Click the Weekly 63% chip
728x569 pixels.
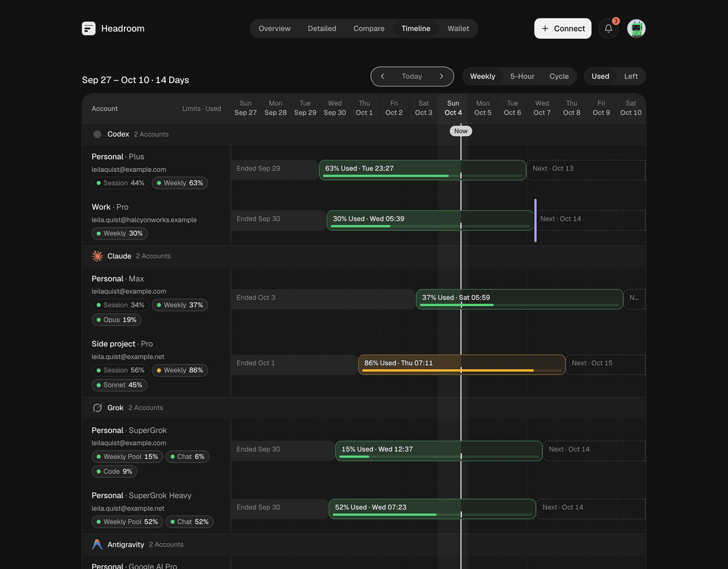[x=180, y=183]
